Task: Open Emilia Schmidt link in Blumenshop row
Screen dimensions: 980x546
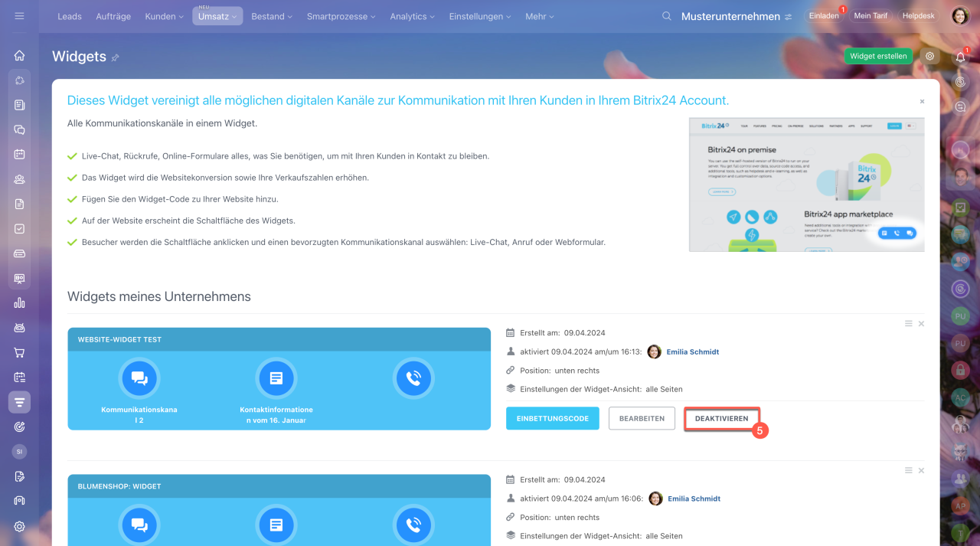Action: (694, 499)
